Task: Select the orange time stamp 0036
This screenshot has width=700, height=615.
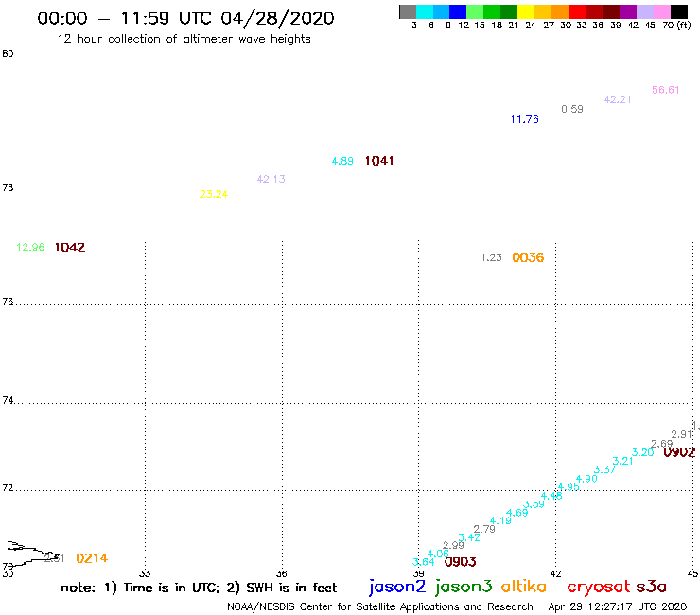Action: point(528,257)
